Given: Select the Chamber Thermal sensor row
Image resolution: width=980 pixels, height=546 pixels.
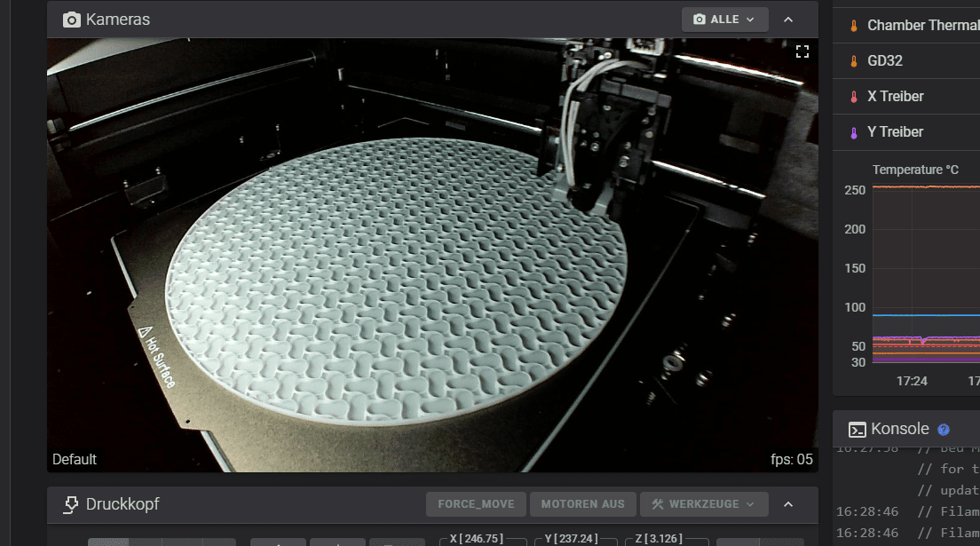Looking at the screenshot, I should 906,26.
